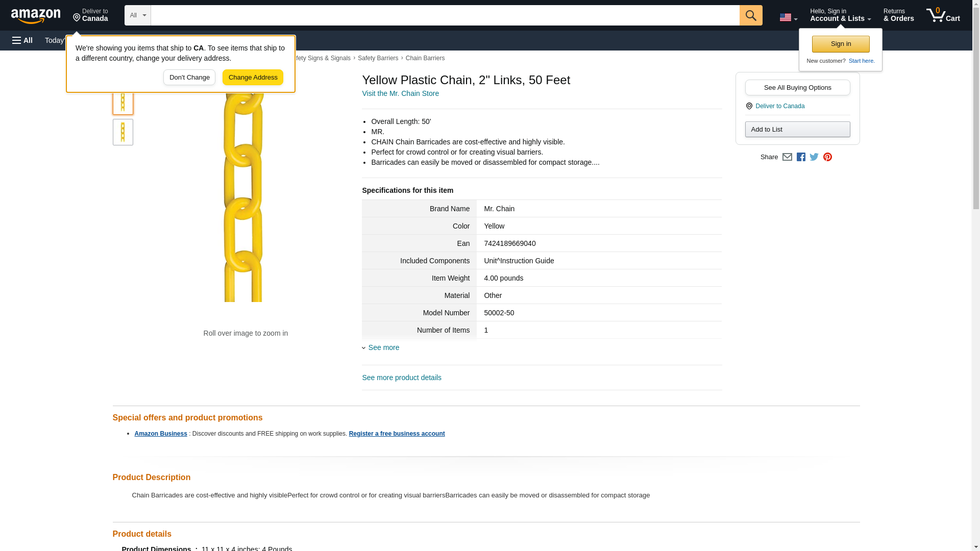The image size is (980, 551).
Task: Expand See more specifications
Action: pos(383,347)
